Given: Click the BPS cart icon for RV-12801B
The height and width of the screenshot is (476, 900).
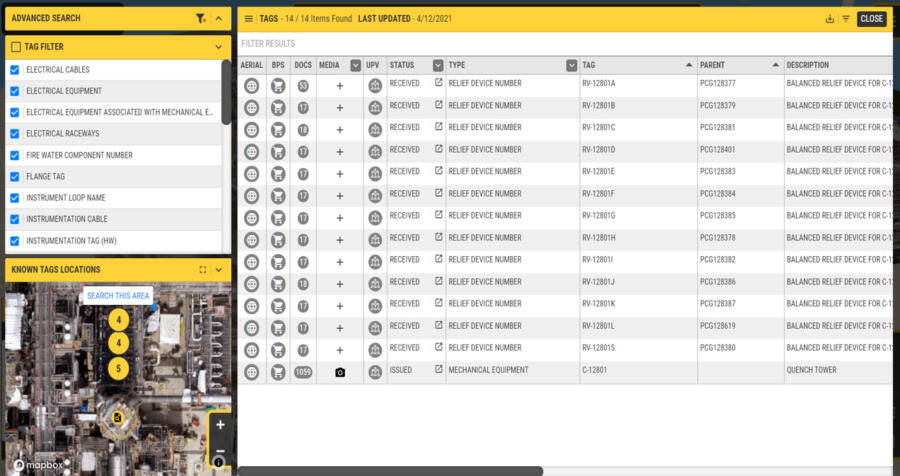Looking at the screenshot, I should [x=279, y=106].
